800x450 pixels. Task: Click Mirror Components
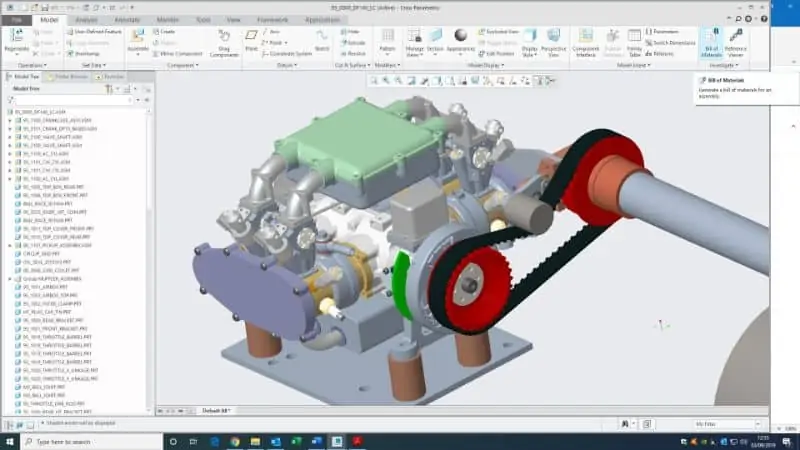(x=178, y=54)
